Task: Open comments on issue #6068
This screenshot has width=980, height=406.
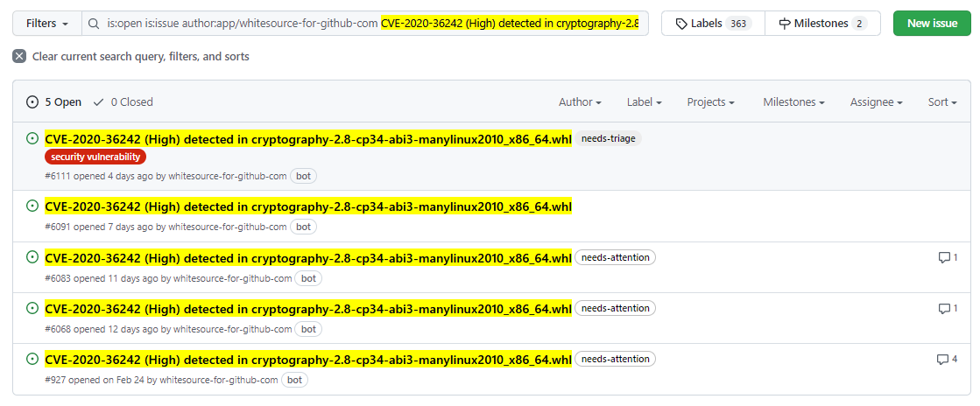Action: tap(948, 308)
